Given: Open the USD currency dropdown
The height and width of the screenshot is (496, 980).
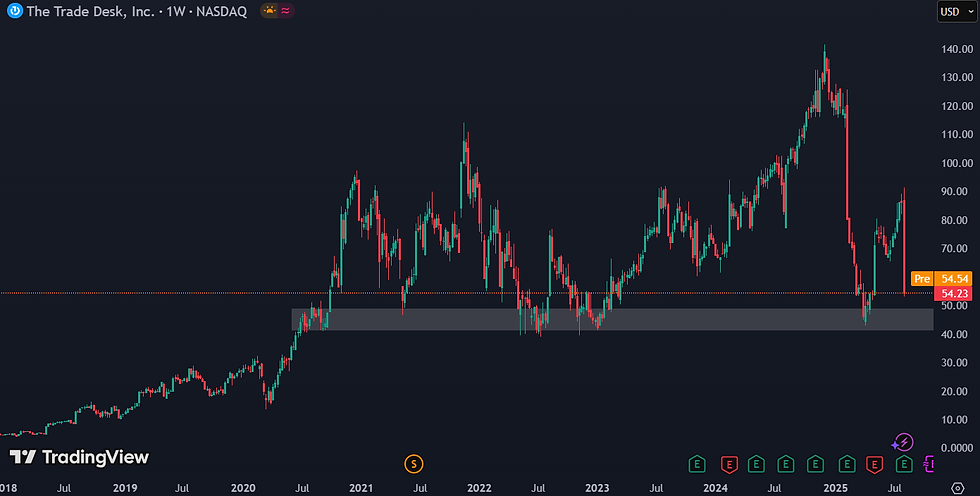Looking at the screenshot, I should tap(957, 12).
